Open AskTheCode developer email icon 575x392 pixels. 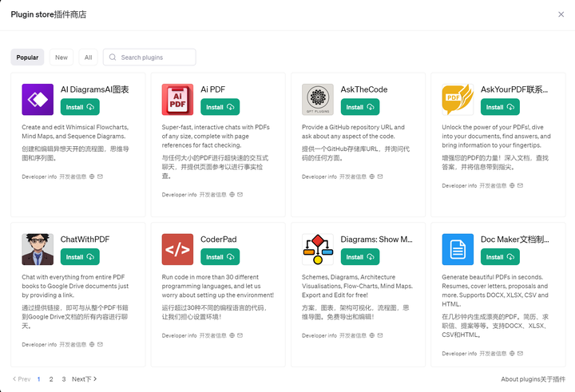click(380, 176)
